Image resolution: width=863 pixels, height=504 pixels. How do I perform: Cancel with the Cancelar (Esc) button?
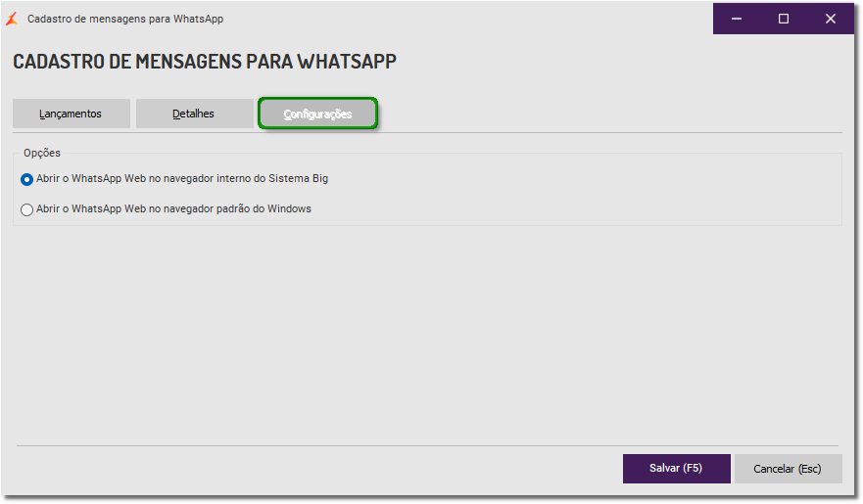tap(788, 469)
